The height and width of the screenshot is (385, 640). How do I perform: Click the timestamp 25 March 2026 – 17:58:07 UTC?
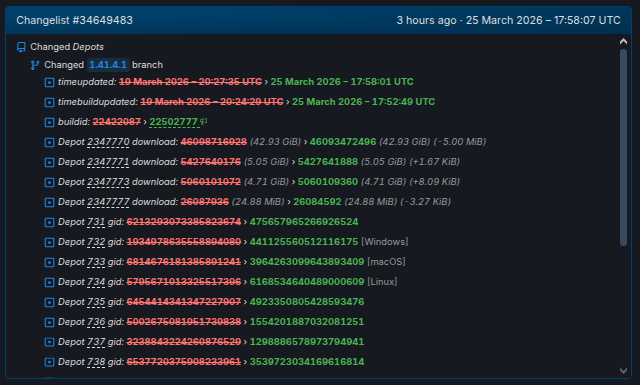coord(543,20)
